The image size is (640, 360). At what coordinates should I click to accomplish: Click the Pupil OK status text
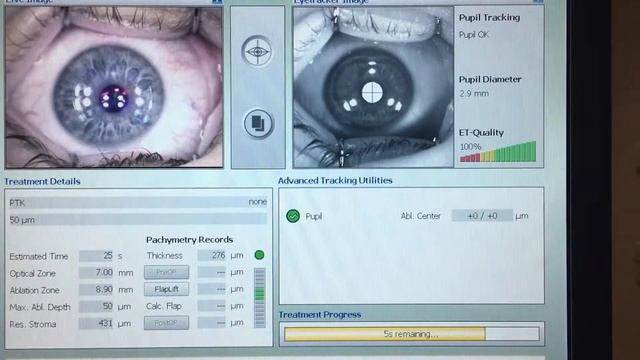[x=473, y=35]
